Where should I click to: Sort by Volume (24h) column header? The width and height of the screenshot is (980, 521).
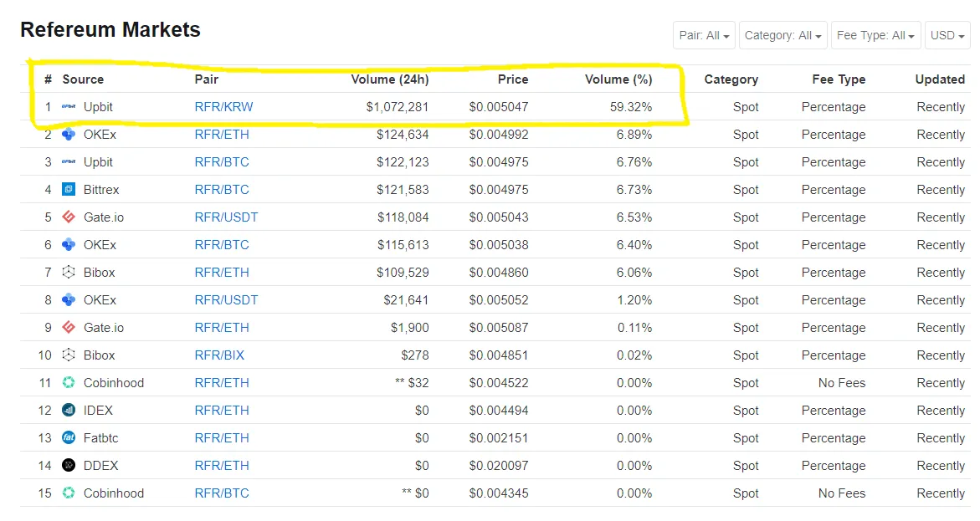click(390, 79)
